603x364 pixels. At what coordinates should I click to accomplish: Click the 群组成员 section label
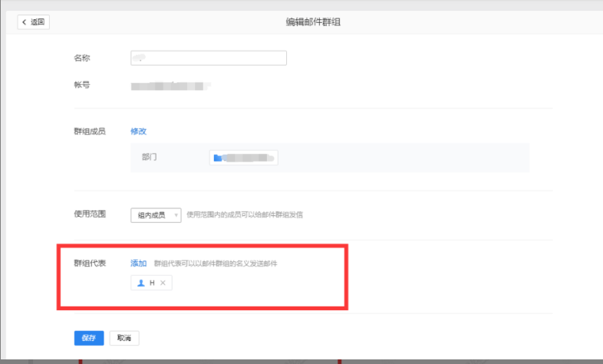89,131
